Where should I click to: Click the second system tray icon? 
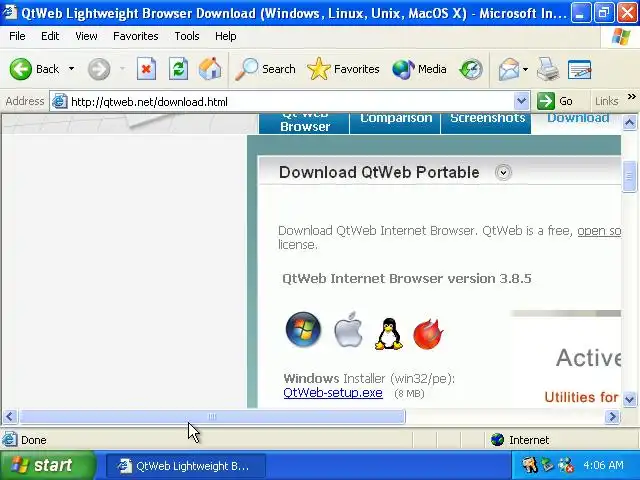coord(547,465)
